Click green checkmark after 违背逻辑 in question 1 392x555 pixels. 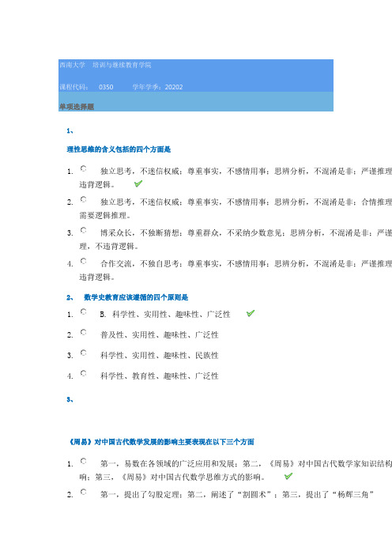tap(138, 183)
